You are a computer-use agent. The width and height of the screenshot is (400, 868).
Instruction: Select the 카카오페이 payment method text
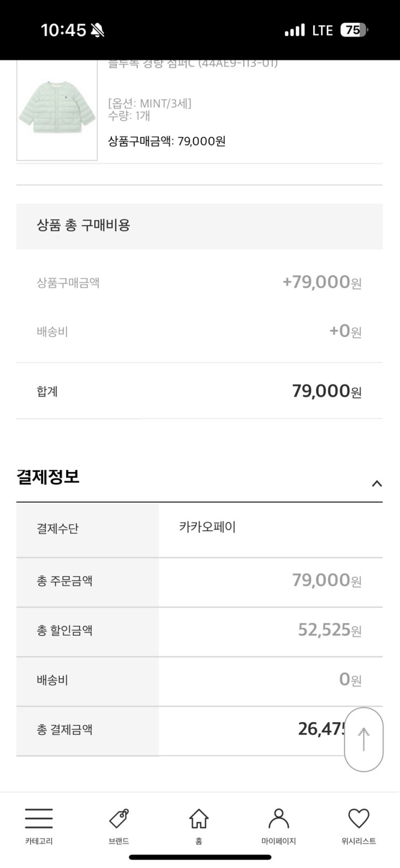[207, 527]
